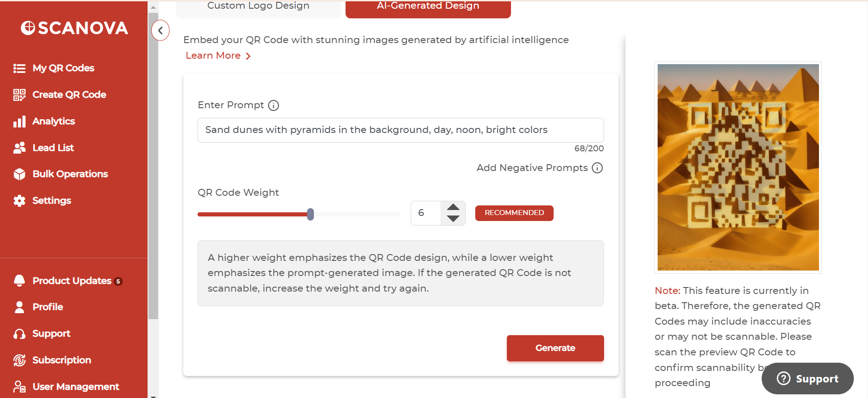Viewport: 868px width, 398px height.
Task: Click the Bulk Operations cube icon
Action: [x=19, y=174]
